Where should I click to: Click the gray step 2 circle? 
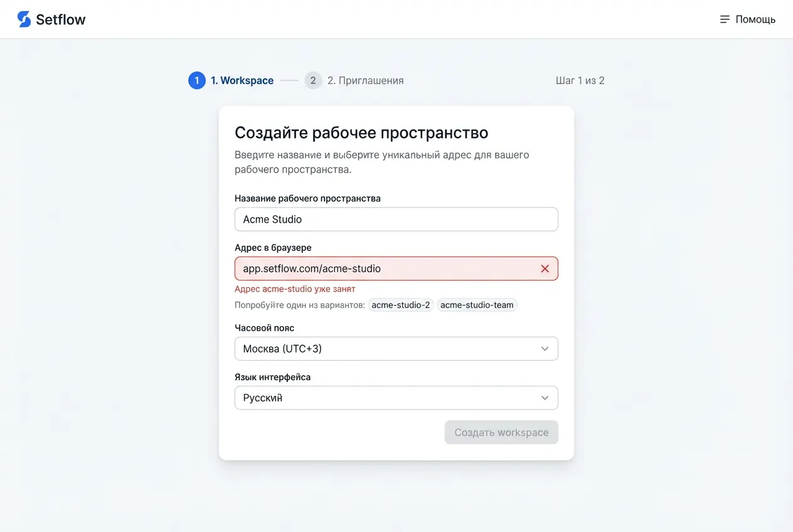(x=313, y=80)
